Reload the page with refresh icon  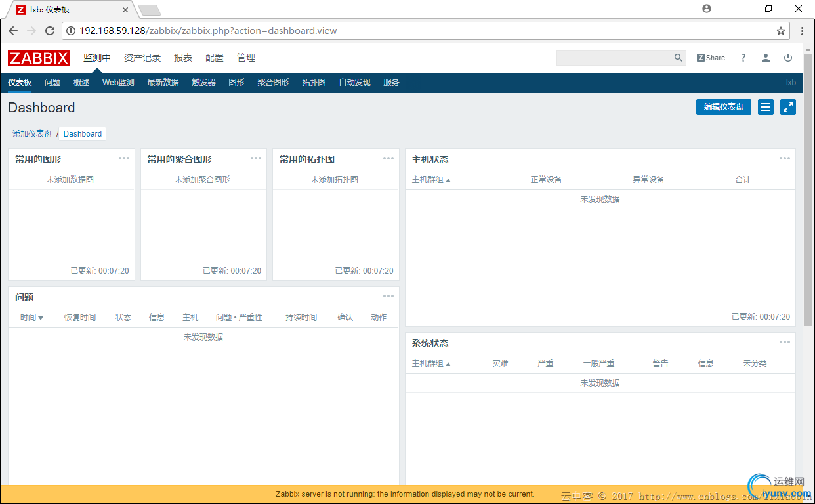(50, 31)
